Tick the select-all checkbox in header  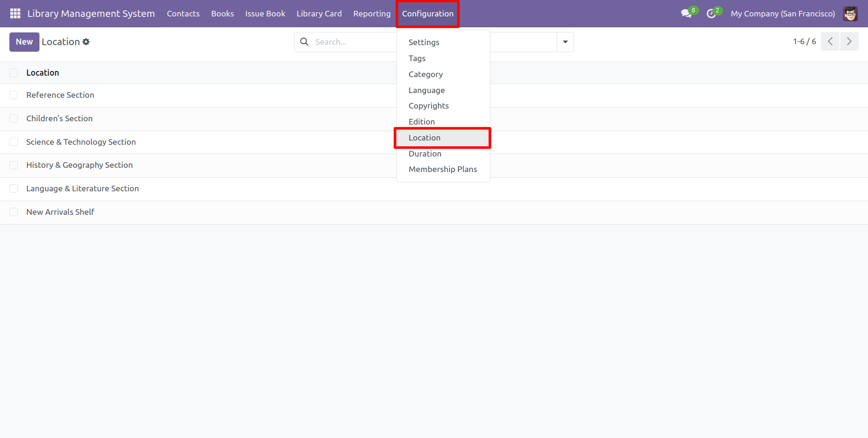pos(14,73)
